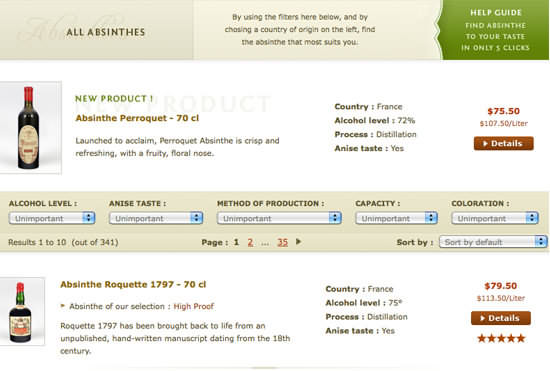The height and width of the screenshot is (371, 550).
Task: Go to results page 2
Action: [x=250, y=242]
